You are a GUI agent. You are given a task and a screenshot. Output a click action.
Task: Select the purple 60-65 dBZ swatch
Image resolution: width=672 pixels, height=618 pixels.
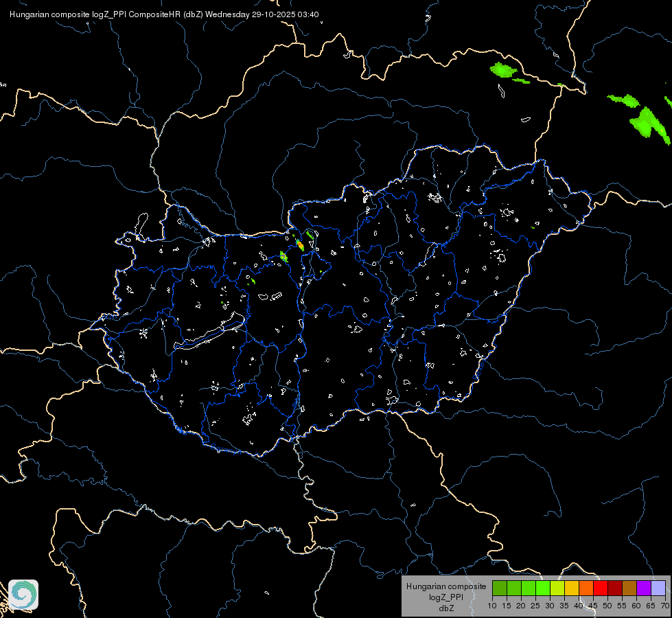coord(644,588)
